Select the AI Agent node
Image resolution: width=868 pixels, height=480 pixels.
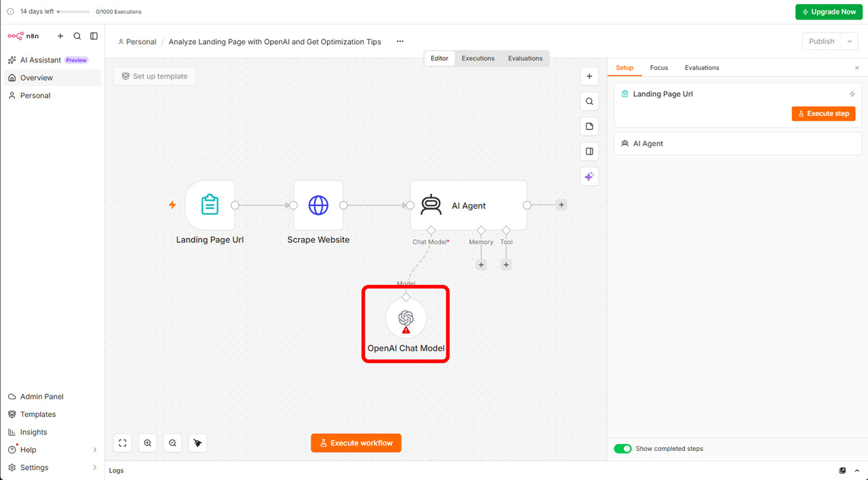469,205
